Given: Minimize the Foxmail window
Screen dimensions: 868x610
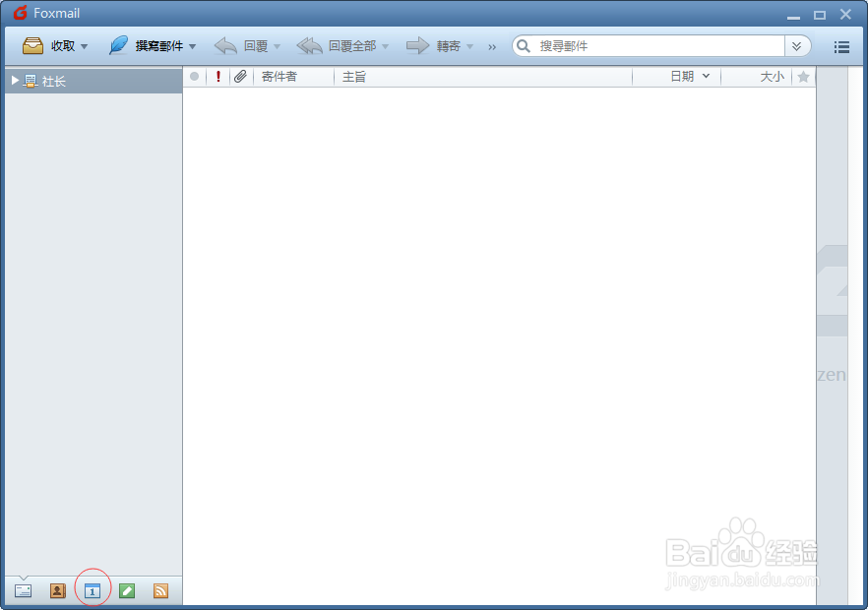Looking at the screenshot, I should 794,16.
